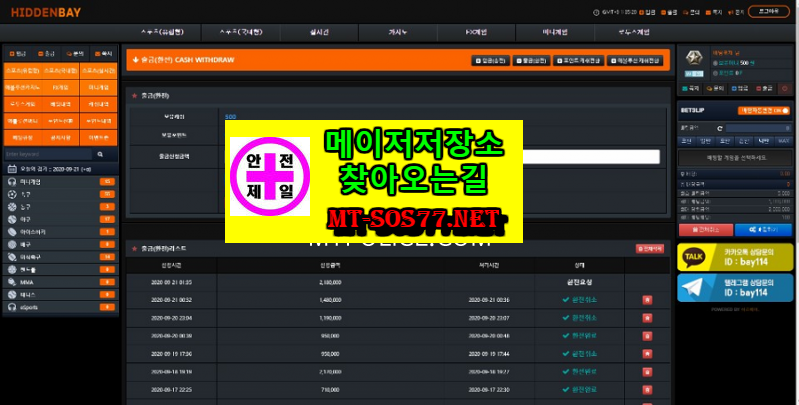Delete the 2020-09-17 22:25 withdrawal row

point(647,390)
